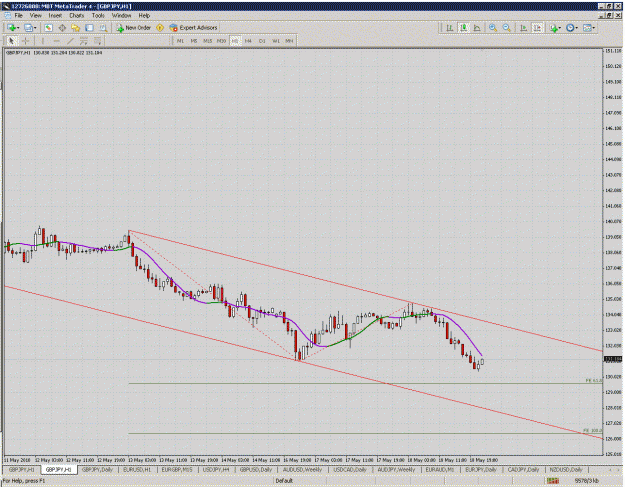Click the New Order button
This screenshot has height=487, width=625.
tap(134, 27)
